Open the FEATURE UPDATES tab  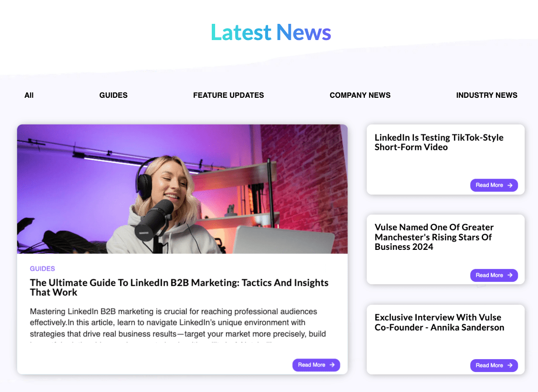click(x=228, y=95)
